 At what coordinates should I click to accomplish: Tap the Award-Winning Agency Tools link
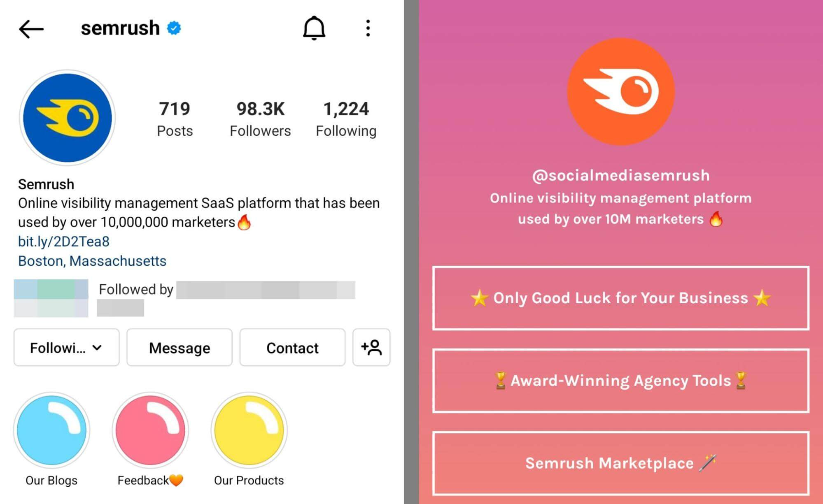tap(621, 381)
